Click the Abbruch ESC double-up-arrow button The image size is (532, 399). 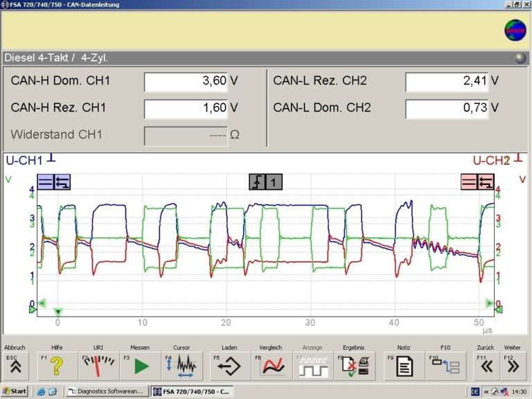15,366
